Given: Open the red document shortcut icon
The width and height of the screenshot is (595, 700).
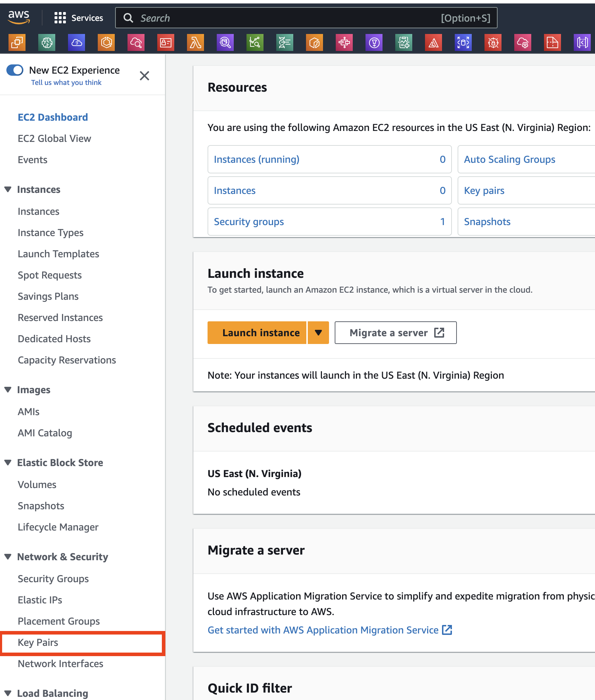Looking at the screenshot, I should (x=552, y=43).
